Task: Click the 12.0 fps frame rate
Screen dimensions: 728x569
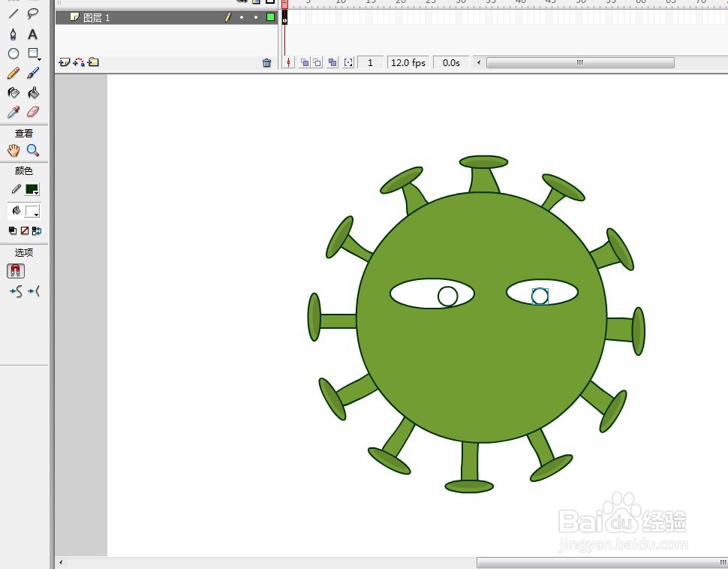Action: [408, 62]
